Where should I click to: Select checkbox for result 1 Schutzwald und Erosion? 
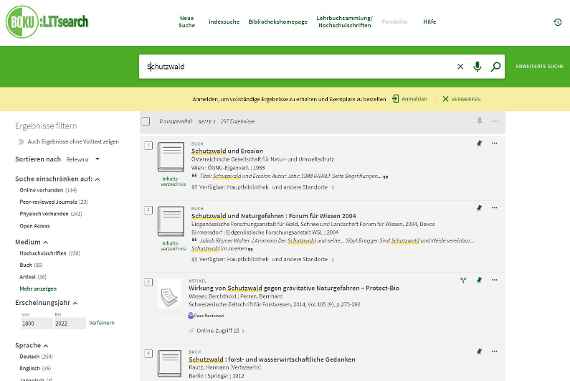(x=148, y=145)
